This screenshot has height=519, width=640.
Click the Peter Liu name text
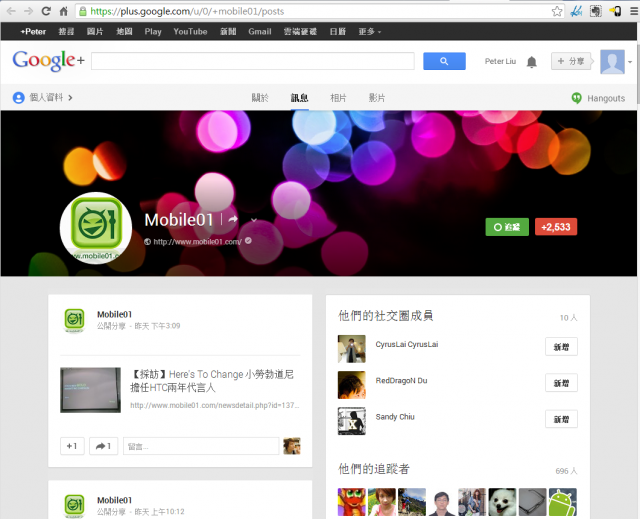tap(500, 62)
